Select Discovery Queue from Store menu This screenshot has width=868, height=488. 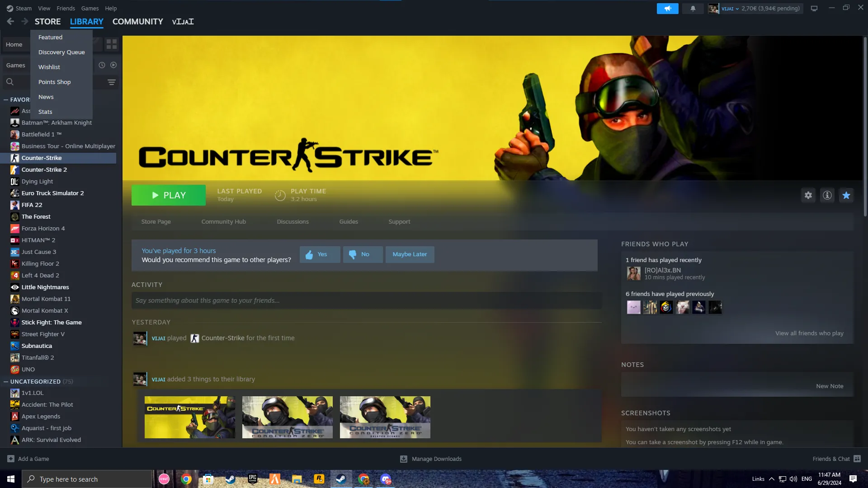pyautogui.click(x=61, y=52)
